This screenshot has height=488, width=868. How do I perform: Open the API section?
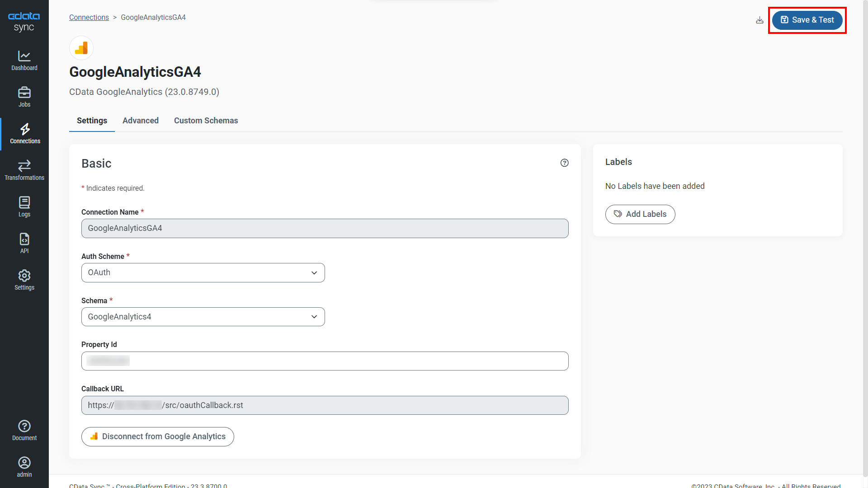24,243
